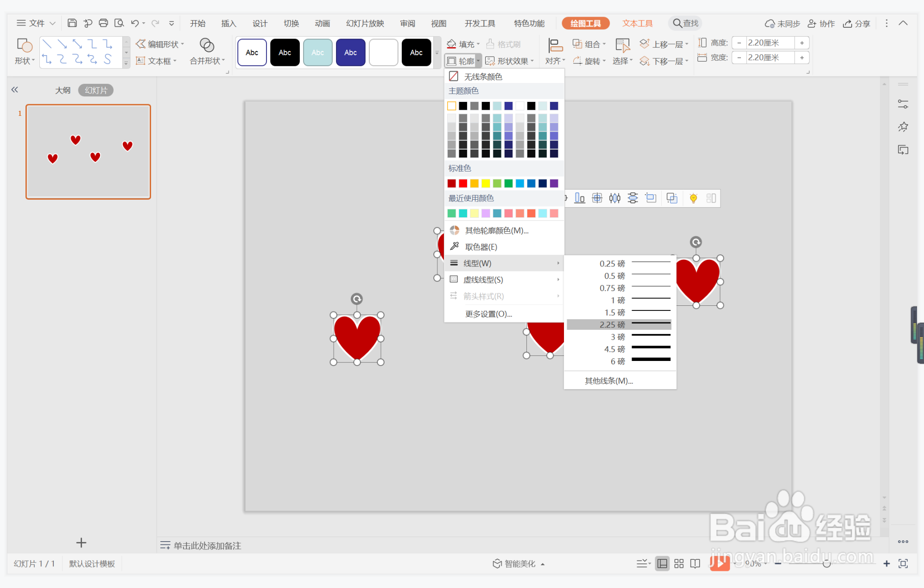Open the 形状效果 shape effects dropdown

point(509,61)
